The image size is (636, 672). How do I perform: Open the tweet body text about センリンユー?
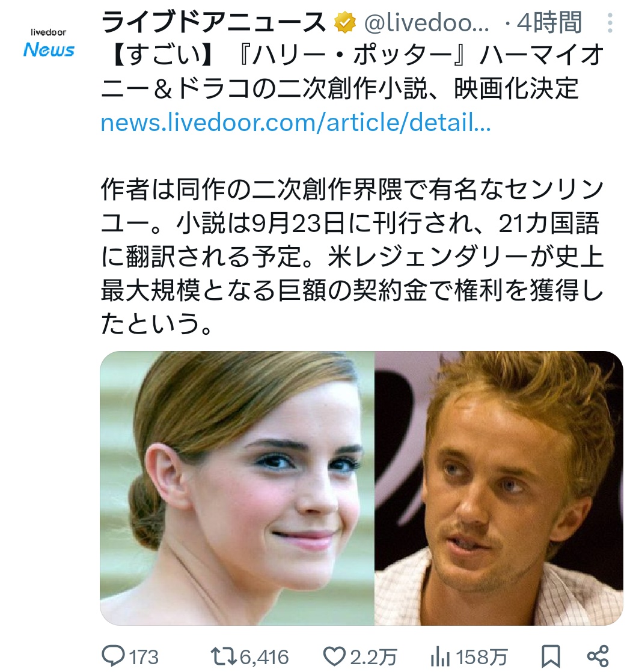pyautogui.click(x=352, y=257)
